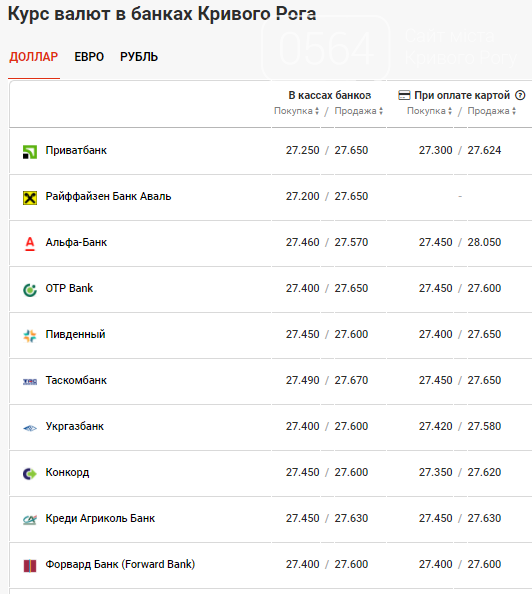The width and height of the screenshot is (532, 594).
Task: Switch to the РУБЛЬ tab
Action: pyautogui.click(x=139, y=57)
